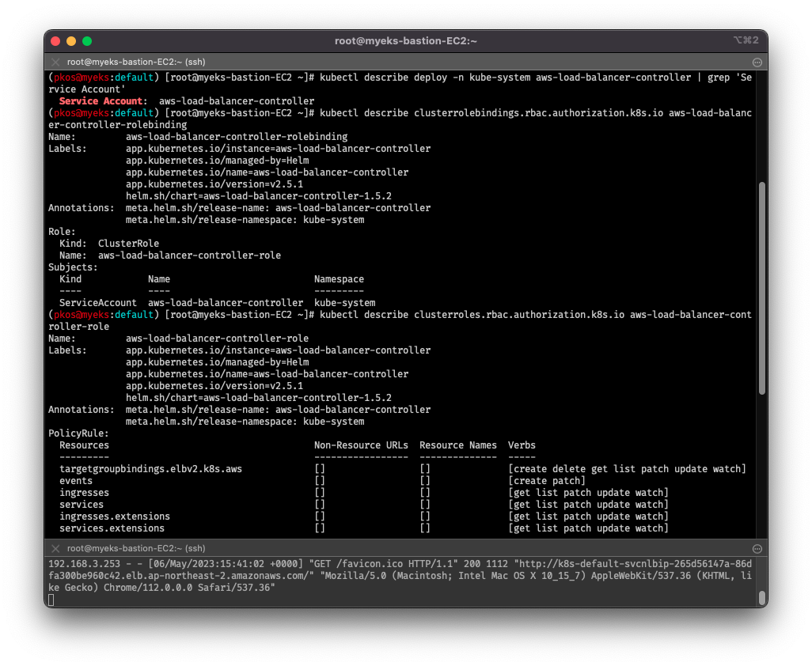
Task: Click the 'Kind: ClusterRole' line
Action: [x=109, y=244]
